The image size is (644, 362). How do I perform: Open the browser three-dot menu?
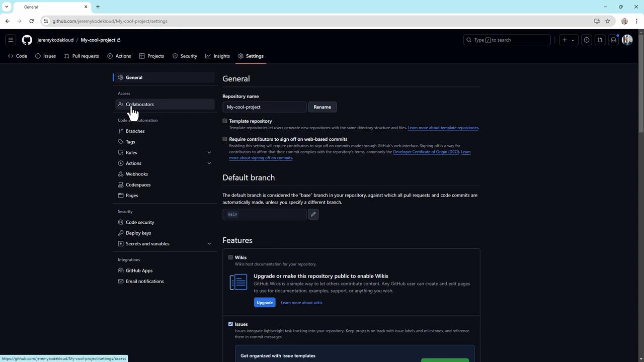coord(637,21)
